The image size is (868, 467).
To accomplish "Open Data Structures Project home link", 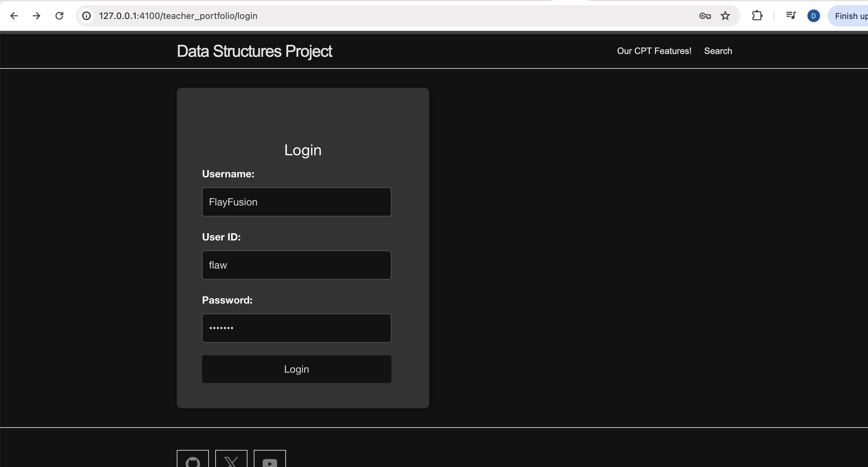I will click(x=254, y=51).
